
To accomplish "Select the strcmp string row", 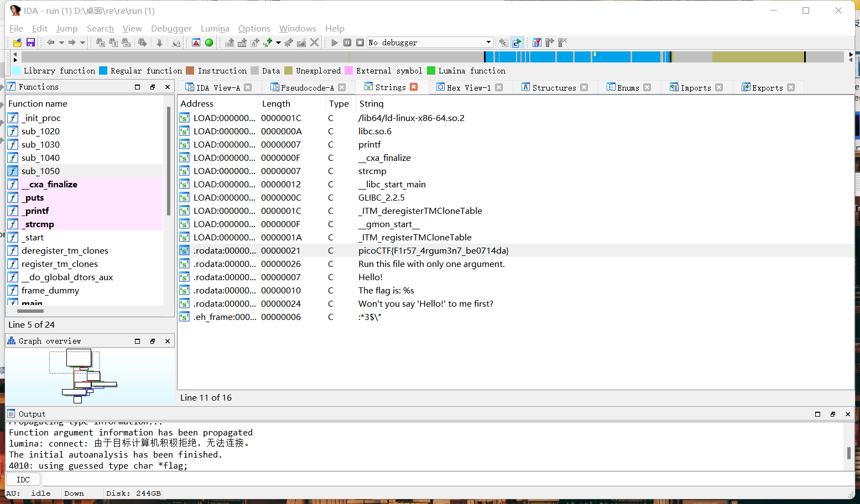I will [516, 171].
